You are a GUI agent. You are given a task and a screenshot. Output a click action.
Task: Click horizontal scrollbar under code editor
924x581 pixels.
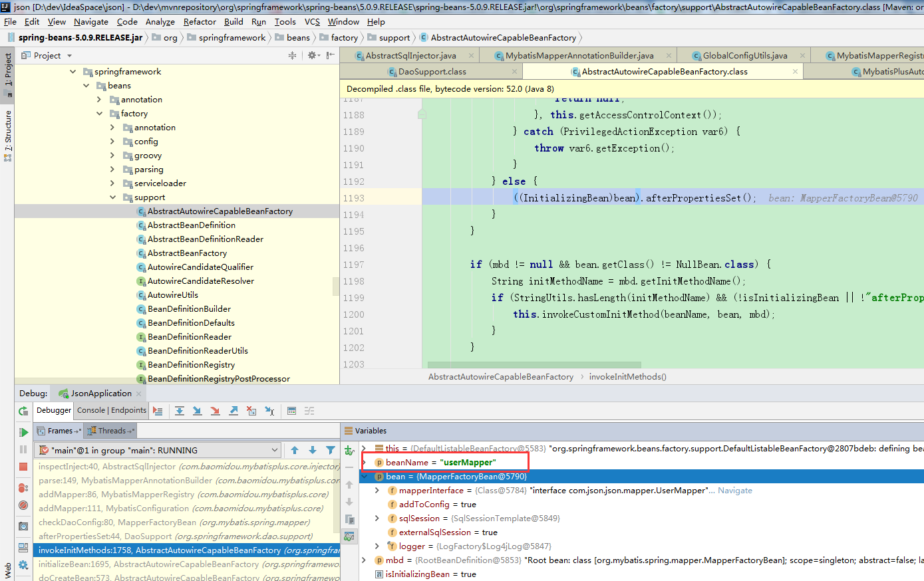point(534,365)
